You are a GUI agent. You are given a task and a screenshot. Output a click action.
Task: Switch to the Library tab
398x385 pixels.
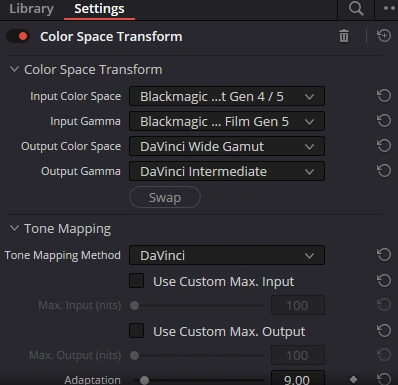(x=31, y=9)
